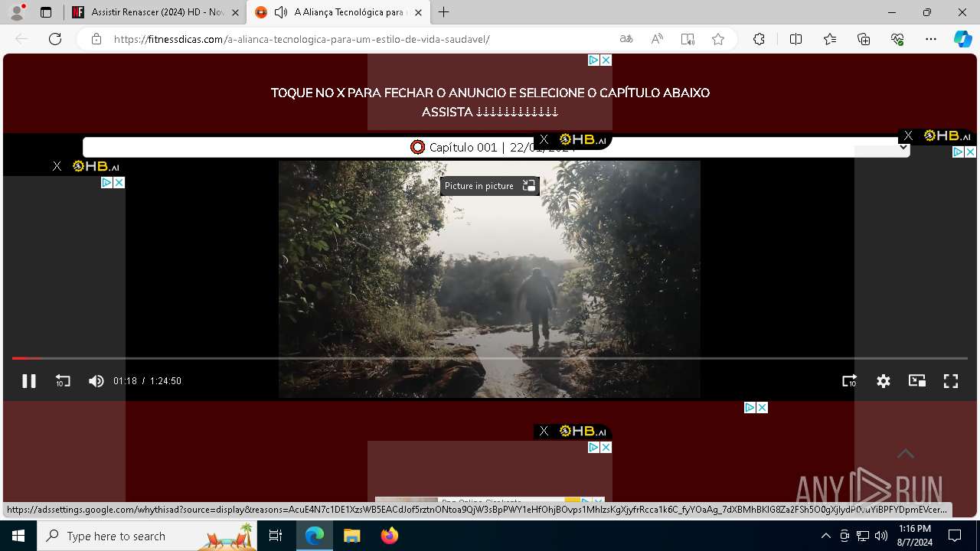
Task: Refresh the current page
Action: (x=55, y=39)
